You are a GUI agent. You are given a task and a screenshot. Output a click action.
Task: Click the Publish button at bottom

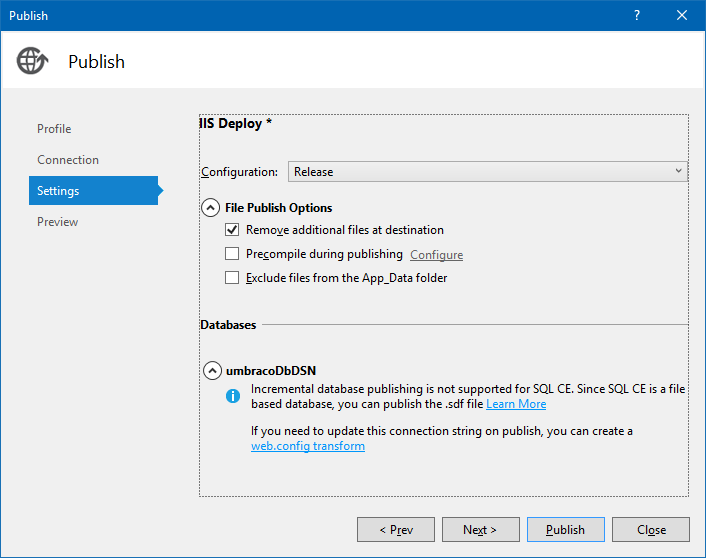click(565, 530)
